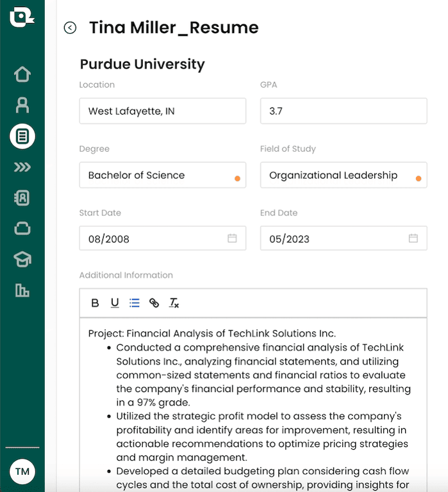Open the Start Date calendar icon
Image resolution: width=448 pixels, height=492 pixels.
point(232,238)
